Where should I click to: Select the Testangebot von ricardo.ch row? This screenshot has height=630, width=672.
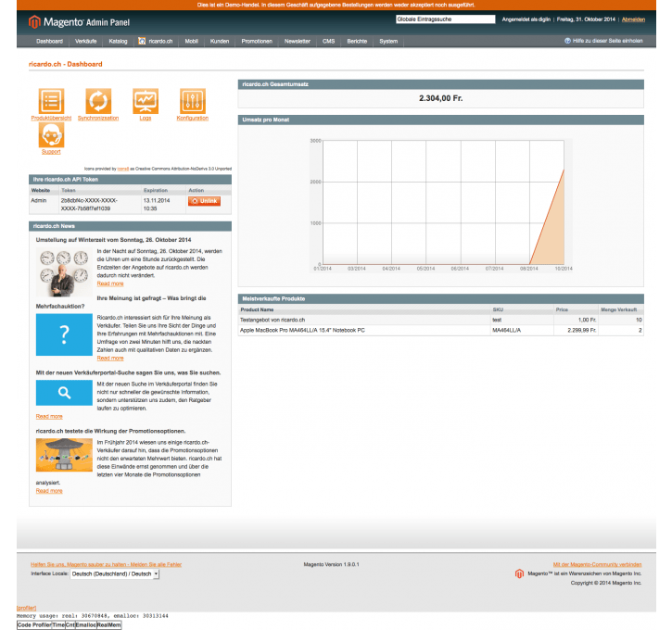point(440,320)
